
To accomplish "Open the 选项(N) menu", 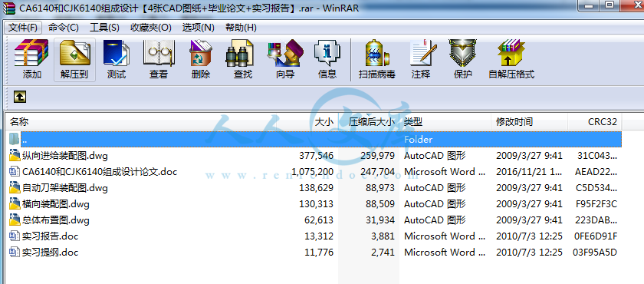I will (199, 28).
